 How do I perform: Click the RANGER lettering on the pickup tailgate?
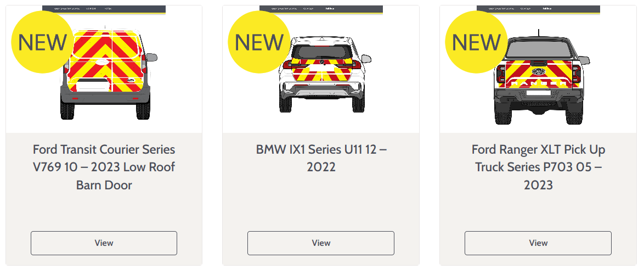click(538, 83)
